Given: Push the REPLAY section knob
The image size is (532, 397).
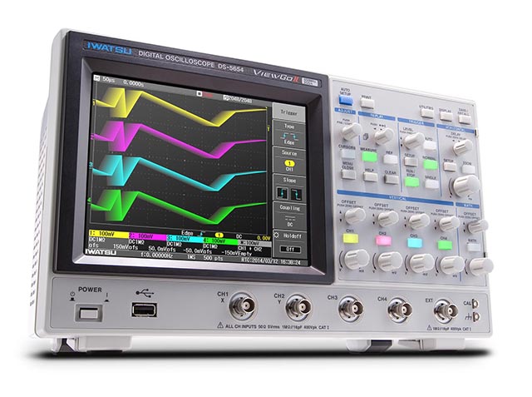Looking at the screenshot, I should click(x=384, y=136).
